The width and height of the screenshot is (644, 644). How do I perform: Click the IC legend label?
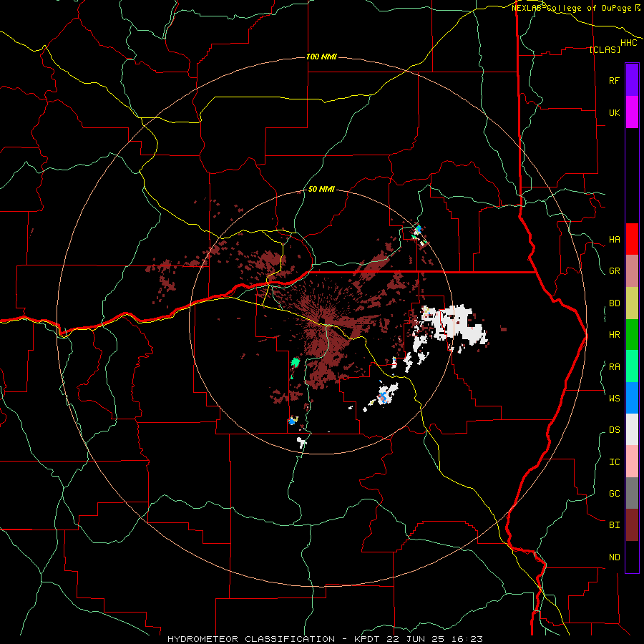[x=614, y=462]
